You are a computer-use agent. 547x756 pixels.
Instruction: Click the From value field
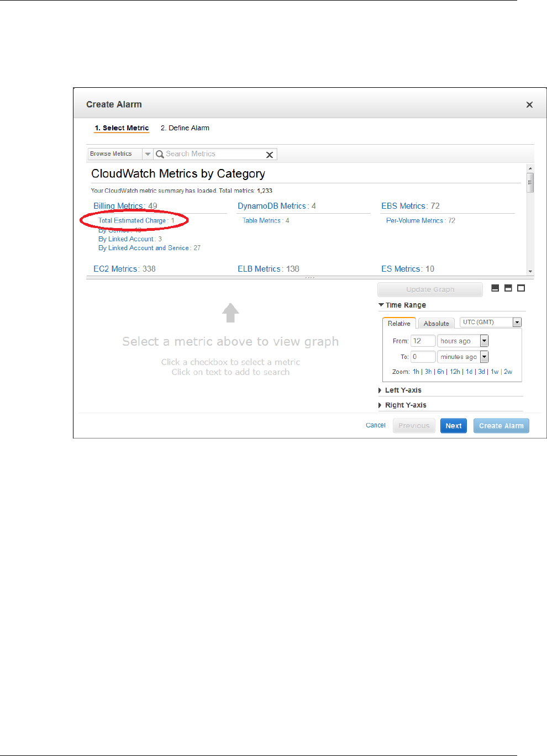pos(423,341)
